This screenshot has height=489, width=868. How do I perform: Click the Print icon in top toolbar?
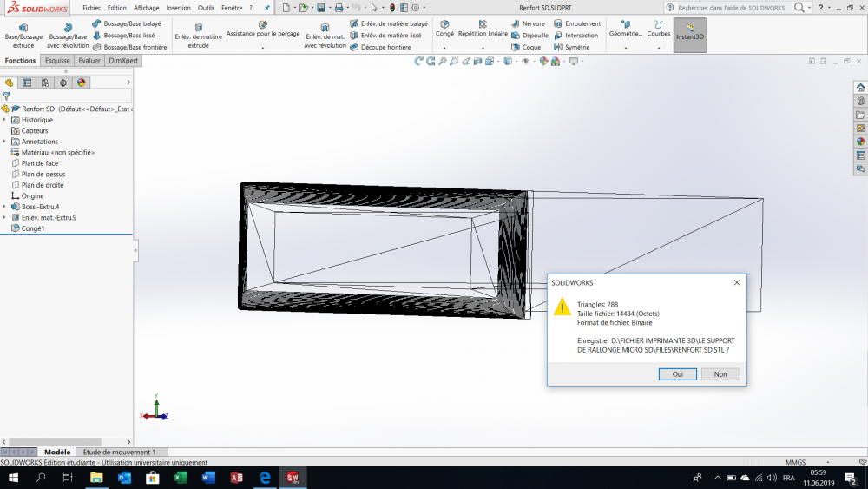339,8
